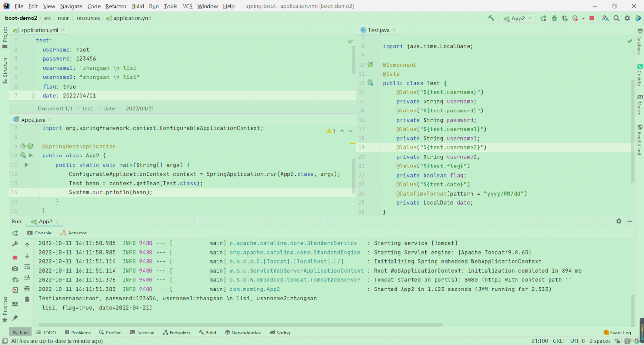Click the warning count indicator in App2.java

click(331, 131)
